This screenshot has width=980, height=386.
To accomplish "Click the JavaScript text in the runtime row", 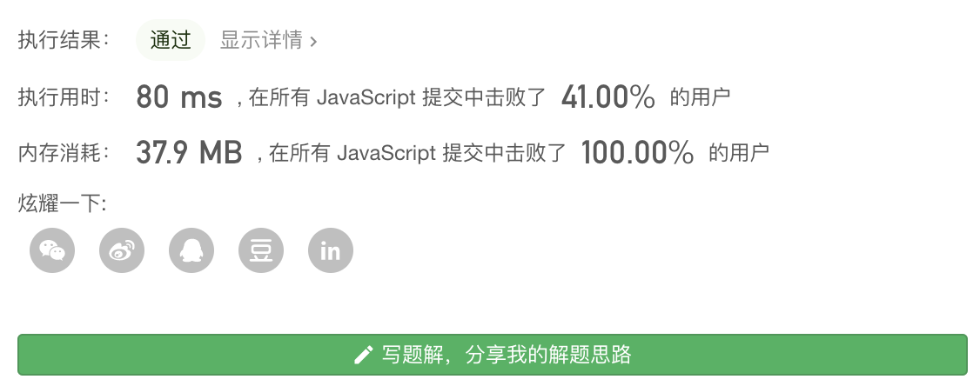I will click(x=366, y=97).
